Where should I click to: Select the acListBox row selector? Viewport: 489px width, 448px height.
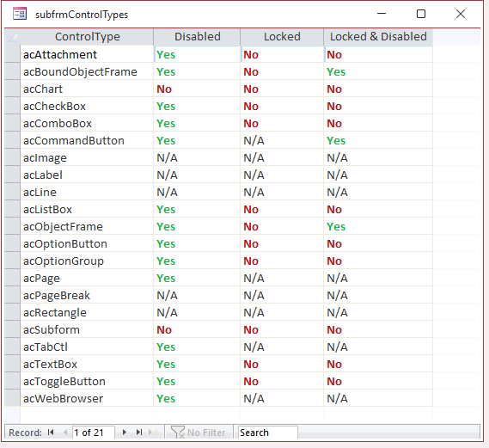(13, 209)
